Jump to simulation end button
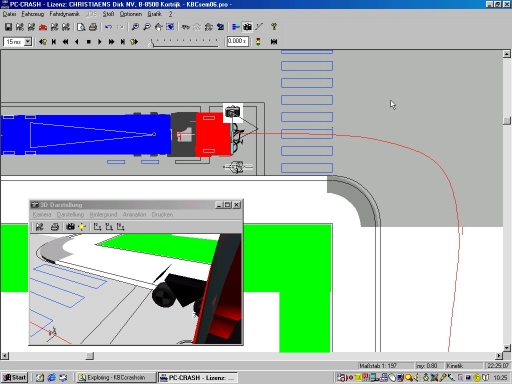 [x=123, y=42]
